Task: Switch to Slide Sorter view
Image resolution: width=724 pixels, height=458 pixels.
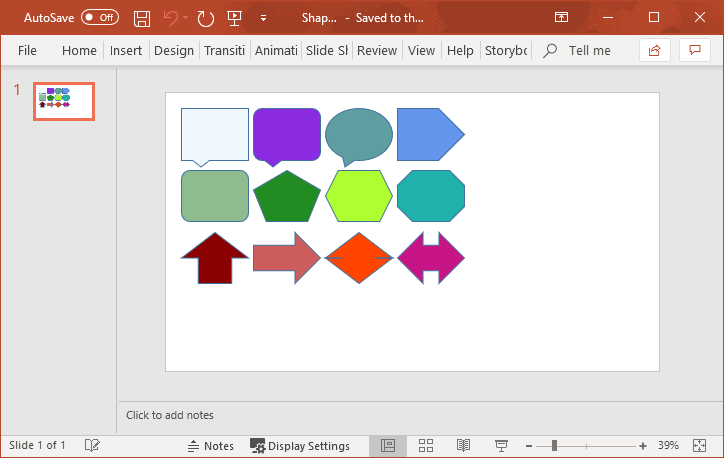Action: (x=425, y=445)
